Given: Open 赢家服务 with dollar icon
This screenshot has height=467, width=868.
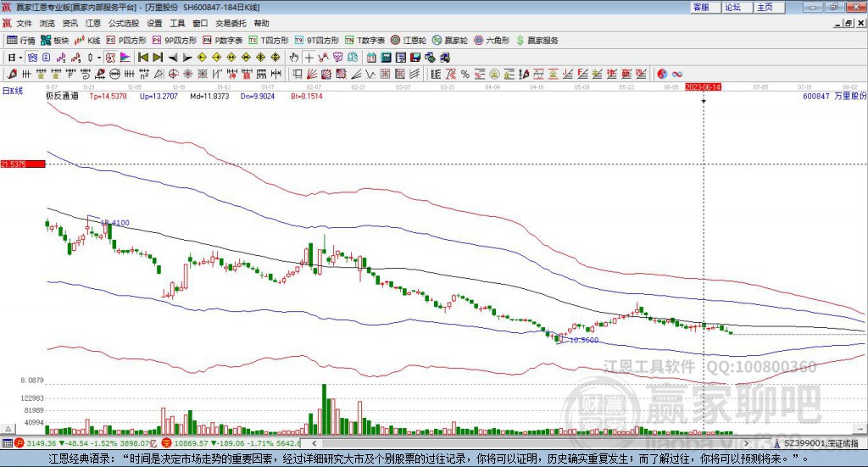Looking at the screenshot, I should pos(537,41).
